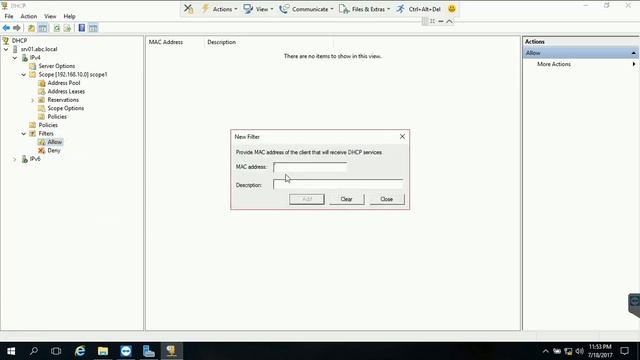The height and width of the screenshot is (360, 640).
Task: Open File Explorer from the taskbar
Action: 103,351
